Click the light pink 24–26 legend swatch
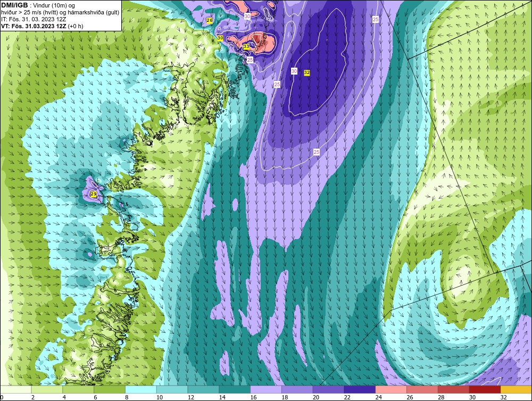The image size is (532, 401). click(x=391, y=389)
